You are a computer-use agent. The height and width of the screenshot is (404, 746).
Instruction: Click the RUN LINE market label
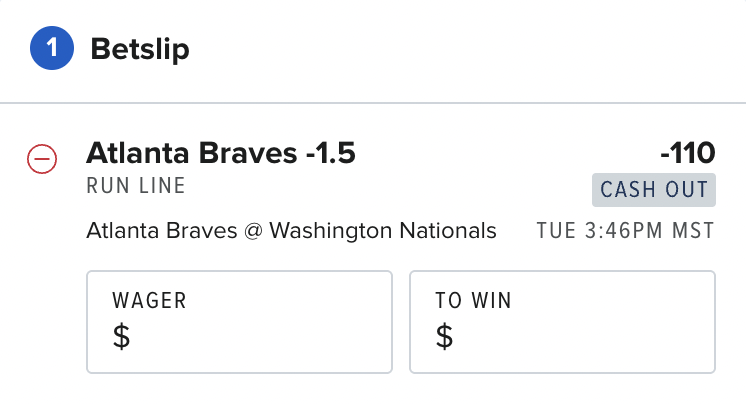coord(136,186)
